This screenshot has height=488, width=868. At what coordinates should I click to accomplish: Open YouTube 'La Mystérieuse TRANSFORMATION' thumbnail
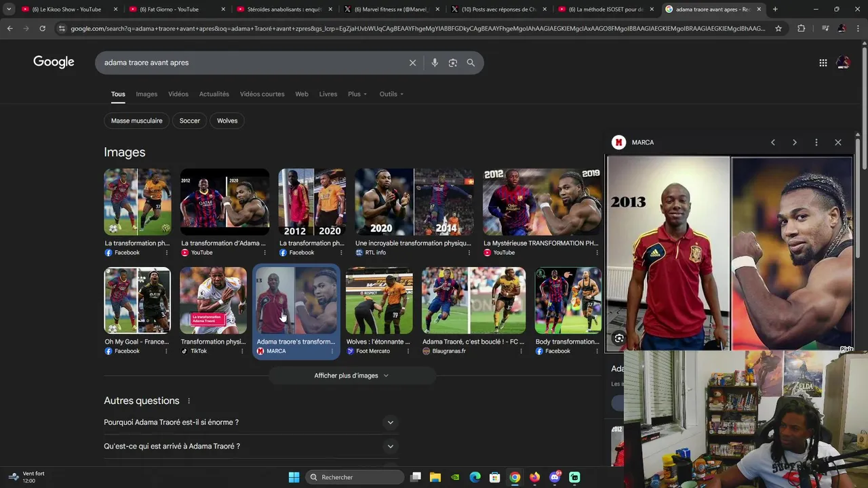click(x=542, y=202)
